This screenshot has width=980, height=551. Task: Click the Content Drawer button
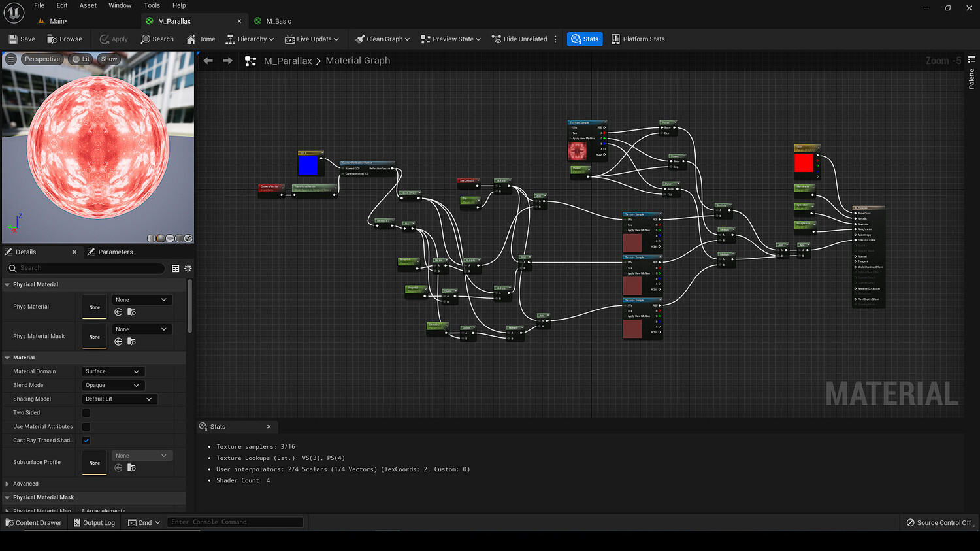(x=33, y=523)
